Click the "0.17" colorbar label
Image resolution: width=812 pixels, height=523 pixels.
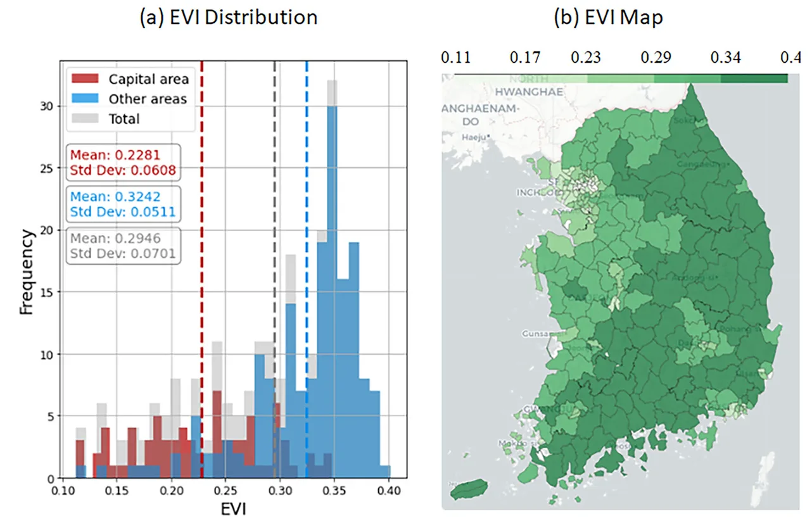525,58
